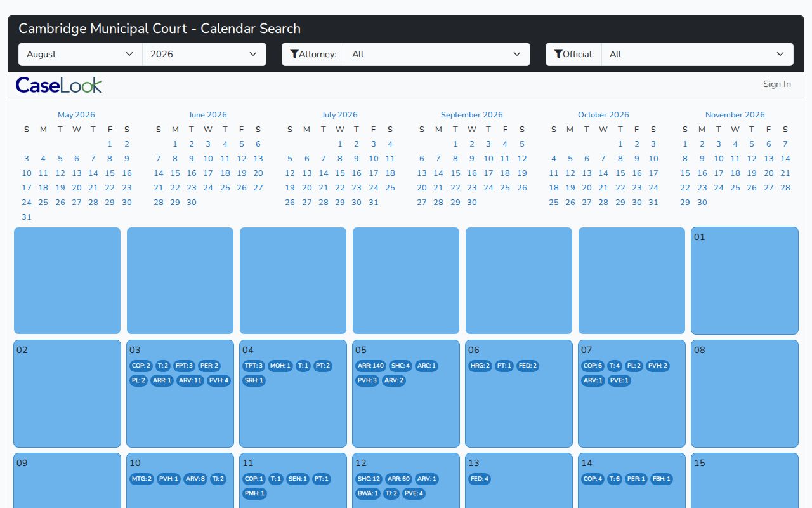Click the Sign In link
Image resolution: width=812 pixels, height=508 pixels.
coord(777,84)
